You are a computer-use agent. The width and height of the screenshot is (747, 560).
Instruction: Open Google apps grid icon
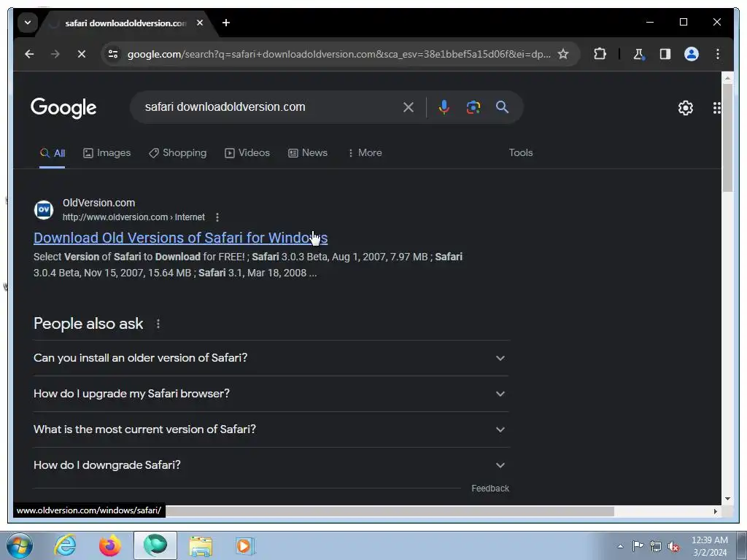716,108
